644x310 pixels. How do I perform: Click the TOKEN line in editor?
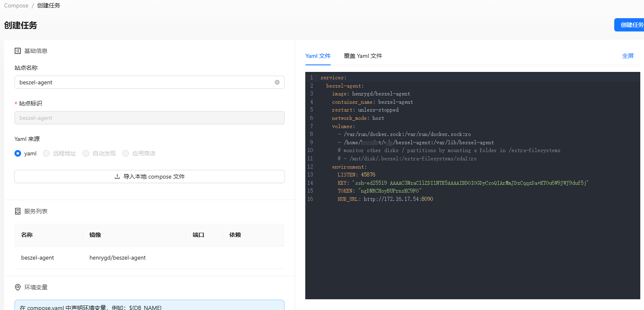point(379,191)
